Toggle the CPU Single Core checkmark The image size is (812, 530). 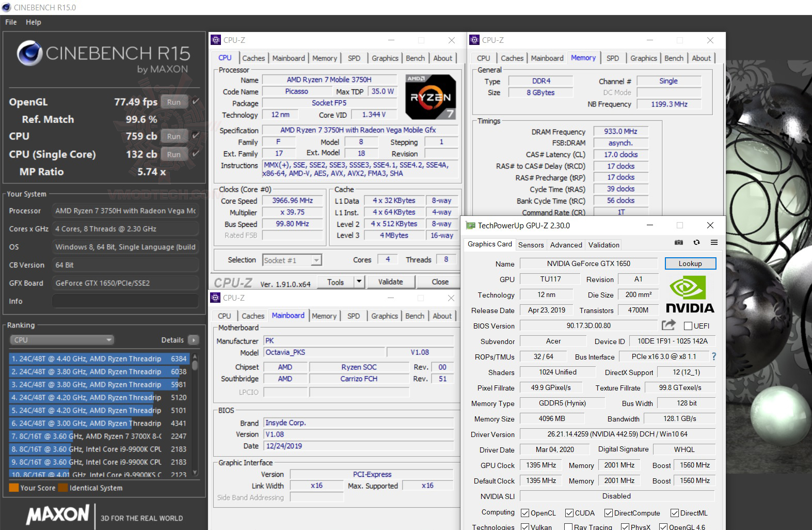196,153
